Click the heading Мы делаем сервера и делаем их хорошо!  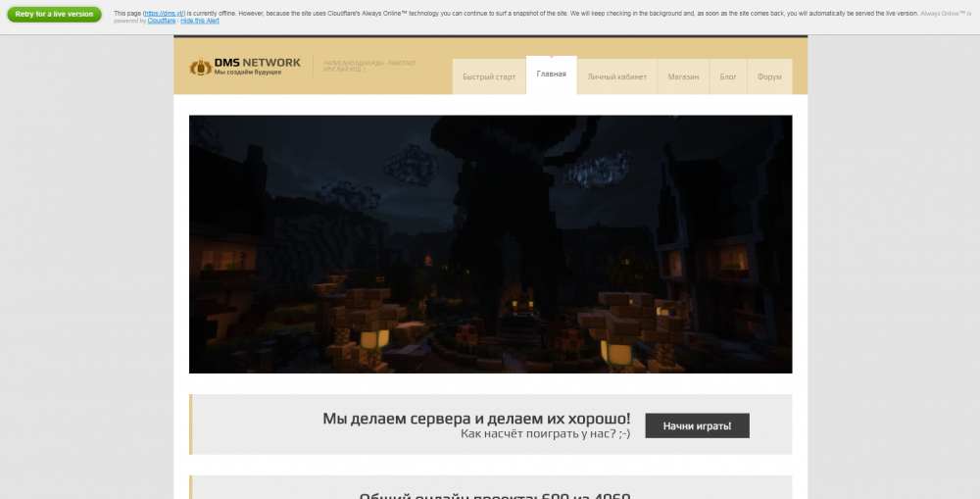pyautogui.click(x=476, y=419)
